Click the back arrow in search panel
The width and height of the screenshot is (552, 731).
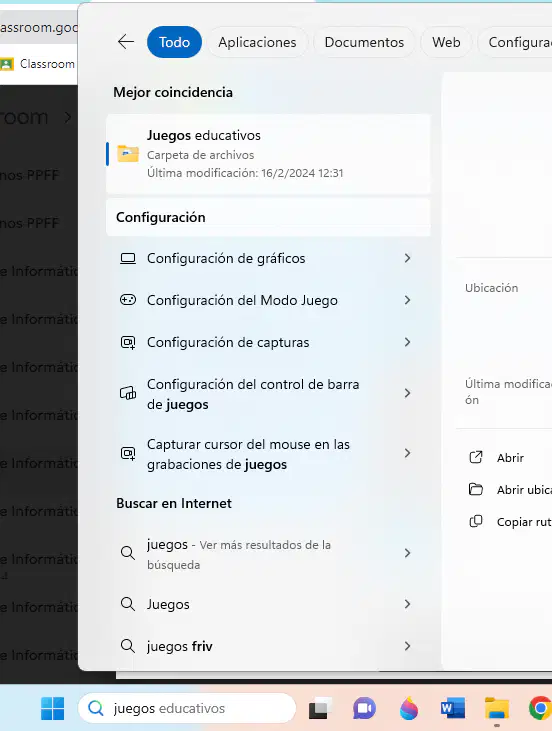click(x=126, y=42)
